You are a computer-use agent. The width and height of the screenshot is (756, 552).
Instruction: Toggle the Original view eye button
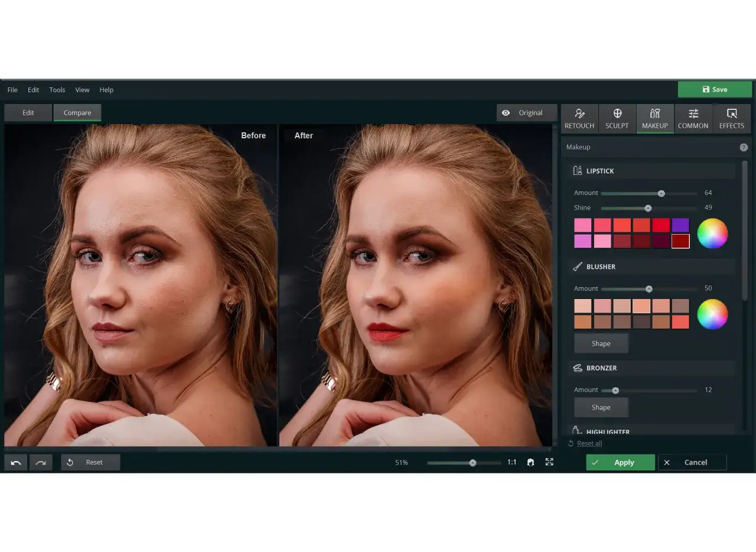(526, 113)
